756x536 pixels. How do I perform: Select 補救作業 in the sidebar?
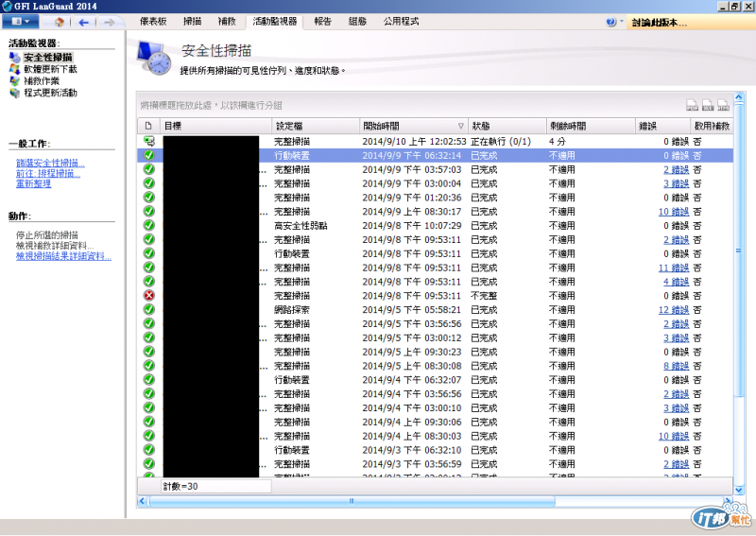tap(42, 81)
